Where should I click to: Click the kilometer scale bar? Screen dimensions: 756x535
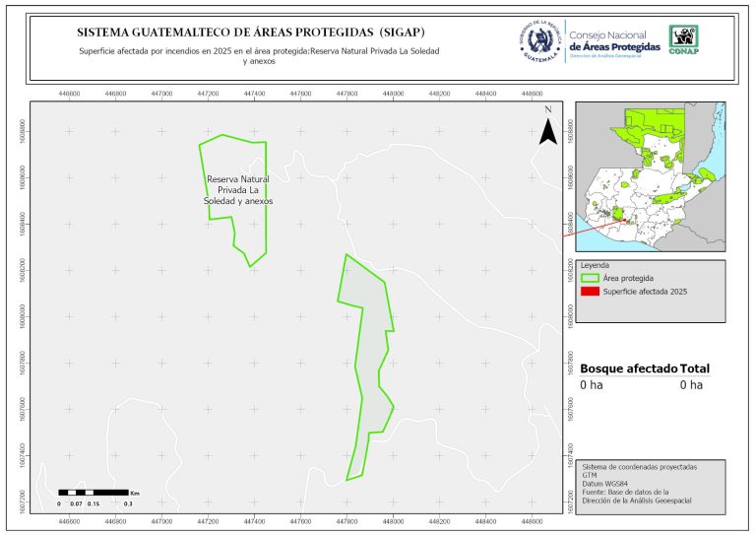(x=95, y=491)
